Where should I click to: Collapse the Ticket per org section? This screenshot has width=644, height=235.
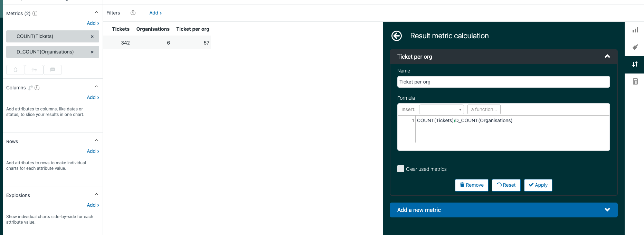(x=607, y=57)
